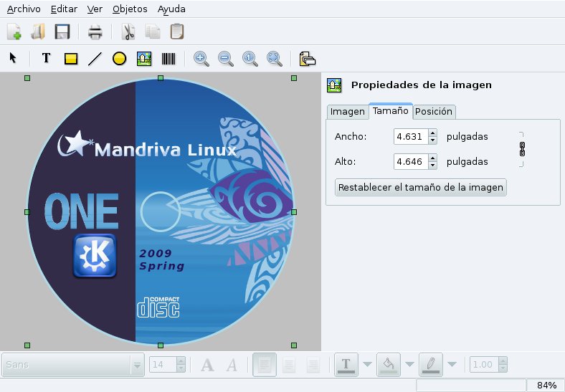This screenshot has width=565, height=392.
Task: Open the line color dropdown arrow
Action: click(x=452, y=364)
